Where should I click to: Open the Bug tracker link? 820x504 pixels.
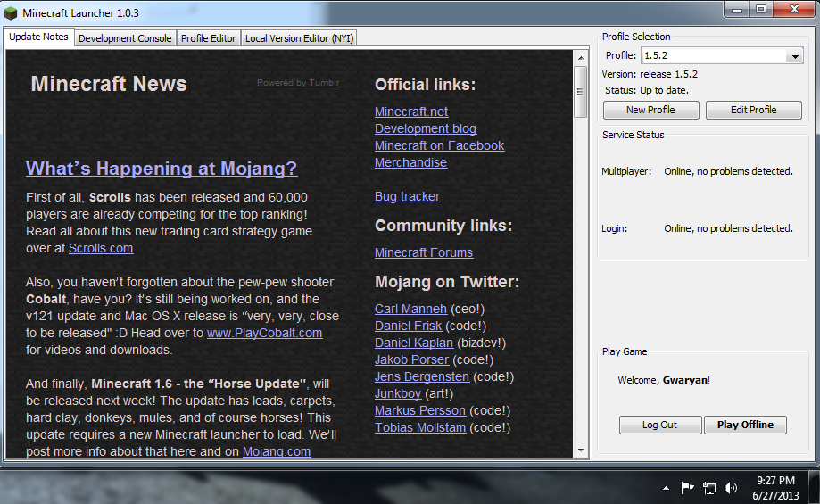point(407,196)
